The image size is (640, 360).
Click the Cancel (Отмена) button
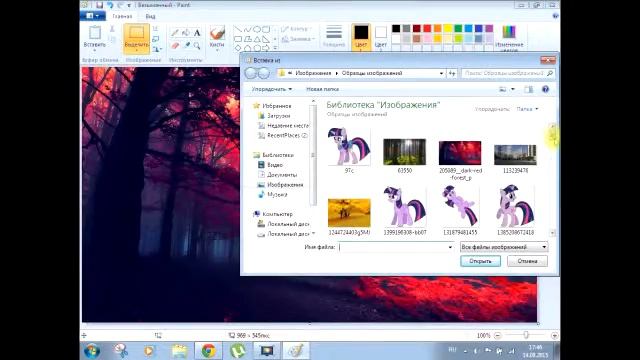(527, 261)
